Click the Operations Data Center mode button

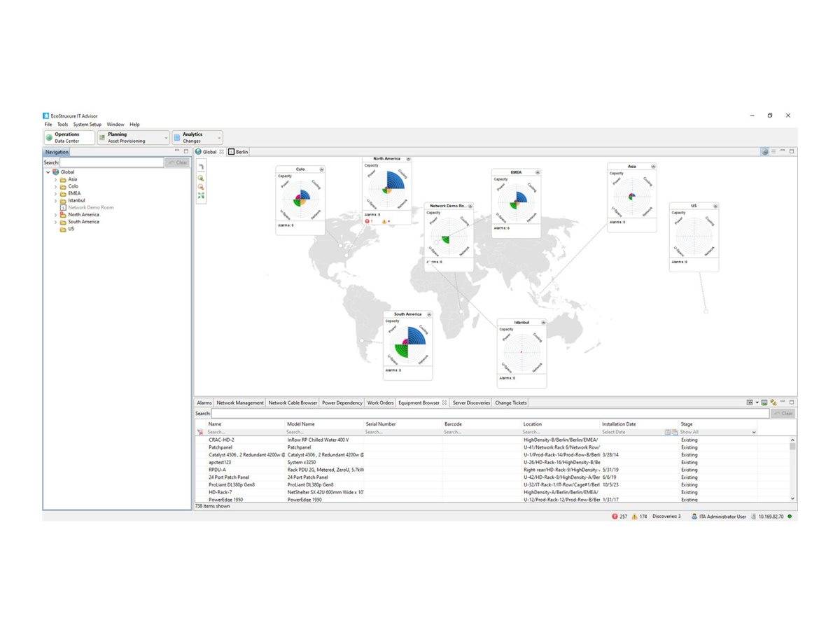[x=68, y=136]
